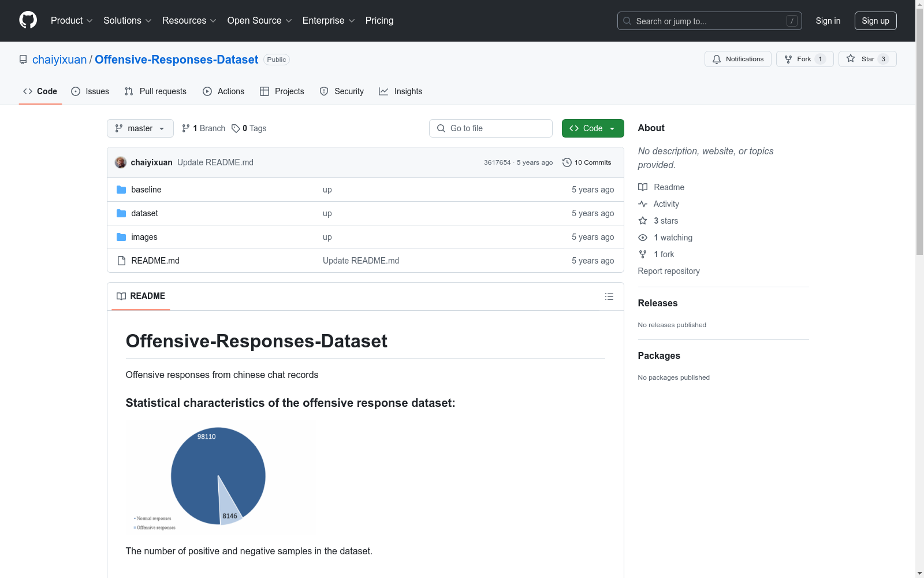Expand the Open Source menu
The width and height of the screenshot is (924, 578).
click(260, 20)
